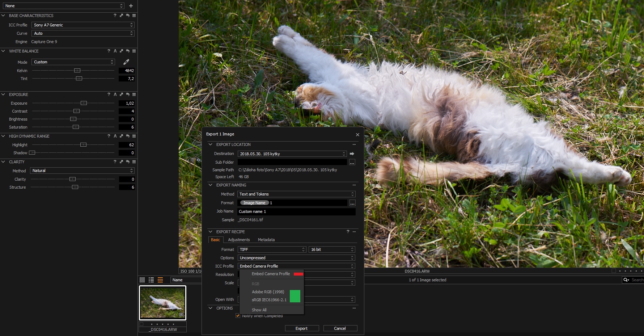The image size is (644, 336).
Task: Browse for Sub Folder with ellipsis button
Action: [352, 162]
